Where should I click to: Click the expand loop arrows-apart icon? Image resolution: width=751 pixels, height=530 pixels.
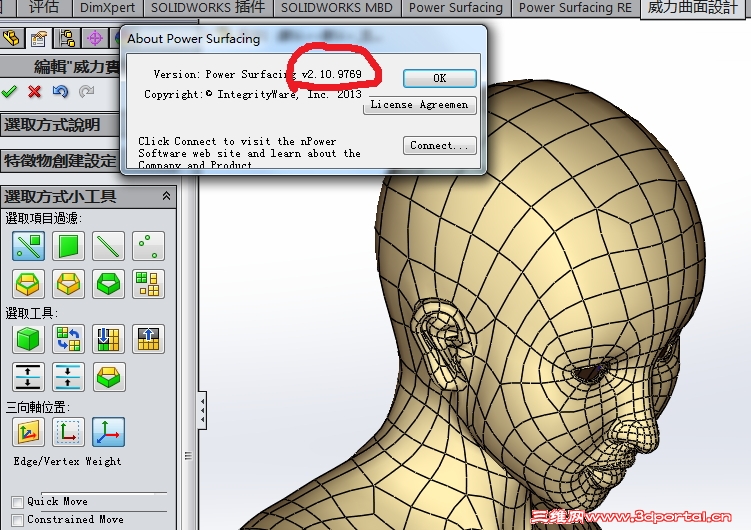pyautogui.click(x=28, y=377)
